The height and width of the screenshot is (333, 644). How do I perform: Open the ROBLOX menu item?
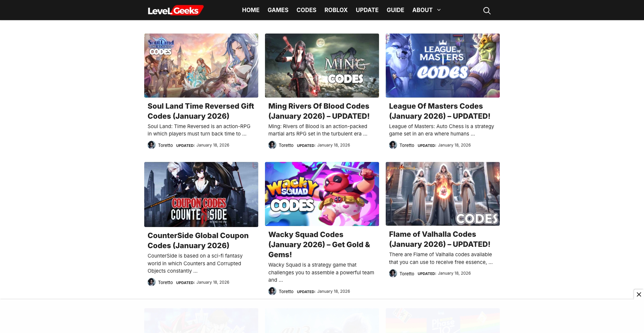pyautogui.click(x=336, y=10)
